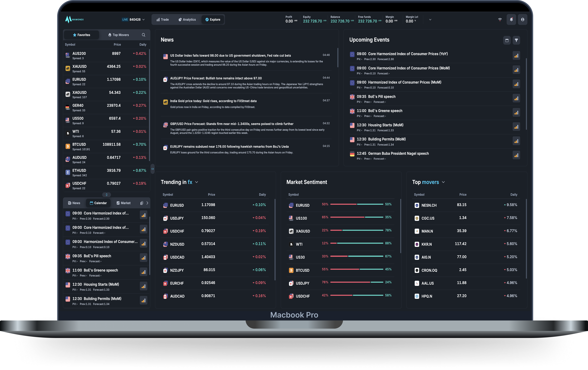Switch the watchlist to Top Movers
The image size is (588, 370).
pyautogui.click(x=119, y=35)
